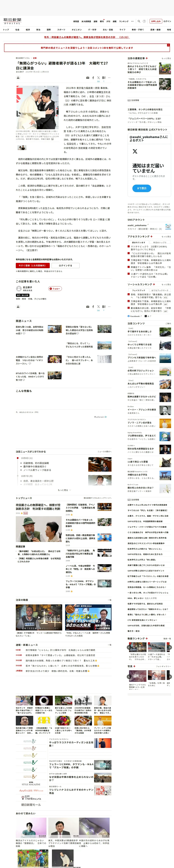Open the 社会 navigation section
Screen dimensions: 174x868
17,30
